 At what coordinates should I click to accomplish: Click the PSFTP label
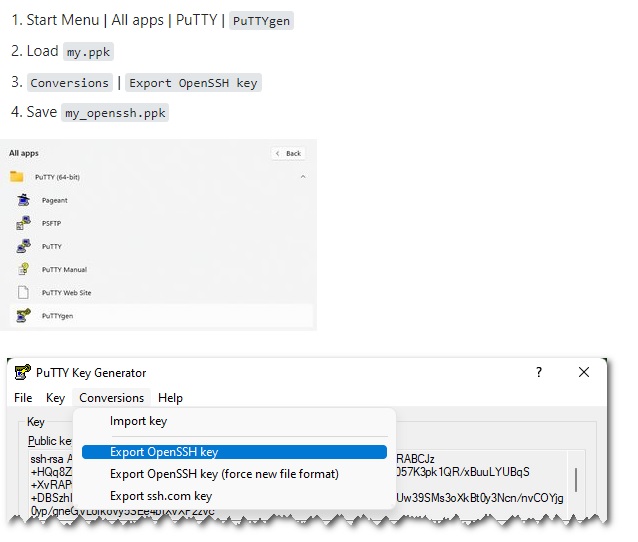(51, 223)
